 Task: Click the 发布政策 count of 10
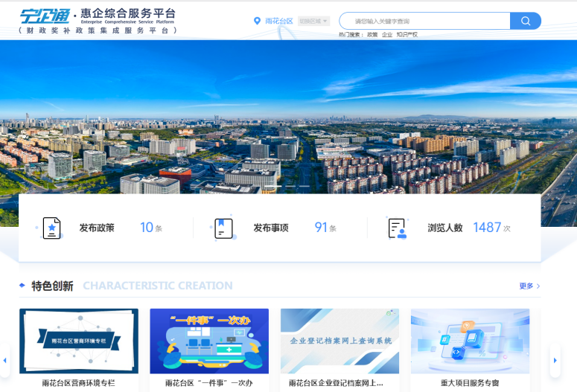click(147, 228)
